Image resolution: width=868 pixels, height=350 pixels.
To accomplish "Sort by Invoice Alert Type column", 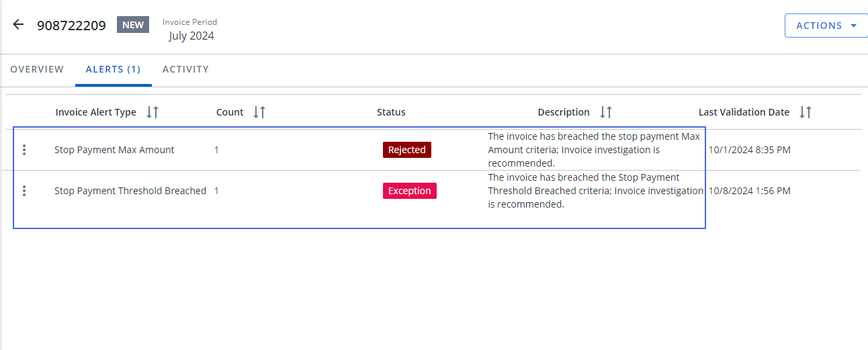I will pos(153,112).
